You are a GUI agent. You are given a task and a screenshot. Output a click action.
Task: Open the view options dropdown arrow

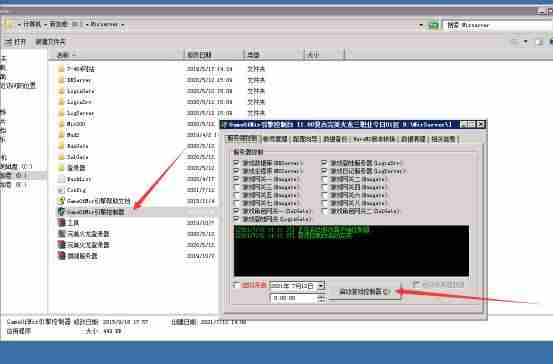pyautogui.click(x=525, y=42)
